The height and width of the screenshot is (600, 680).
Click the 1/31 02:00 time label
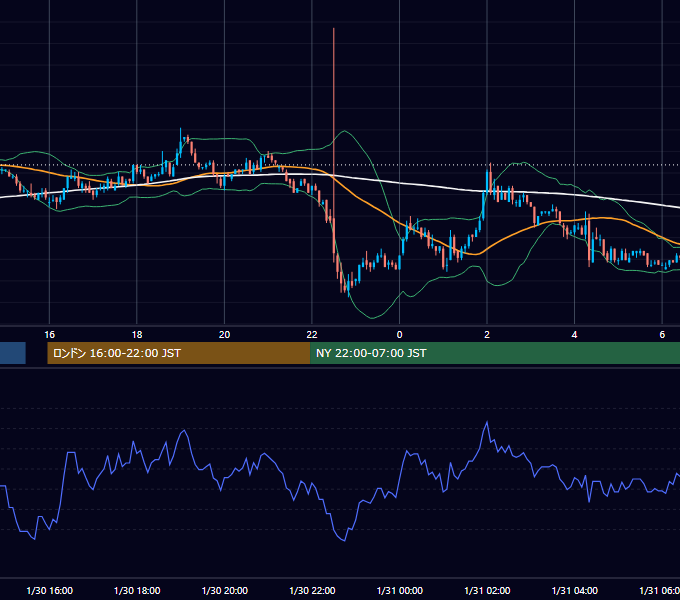click(487, 590)
